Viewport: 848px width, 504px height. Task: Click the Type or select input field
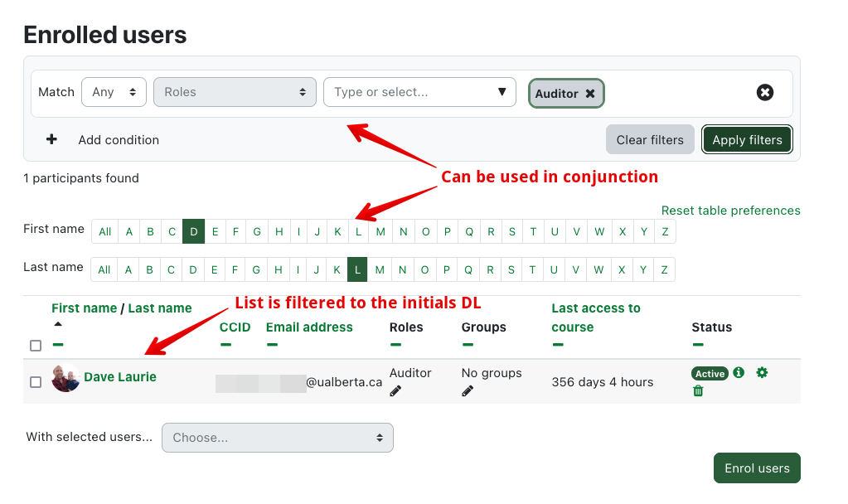tap(410, 92)
